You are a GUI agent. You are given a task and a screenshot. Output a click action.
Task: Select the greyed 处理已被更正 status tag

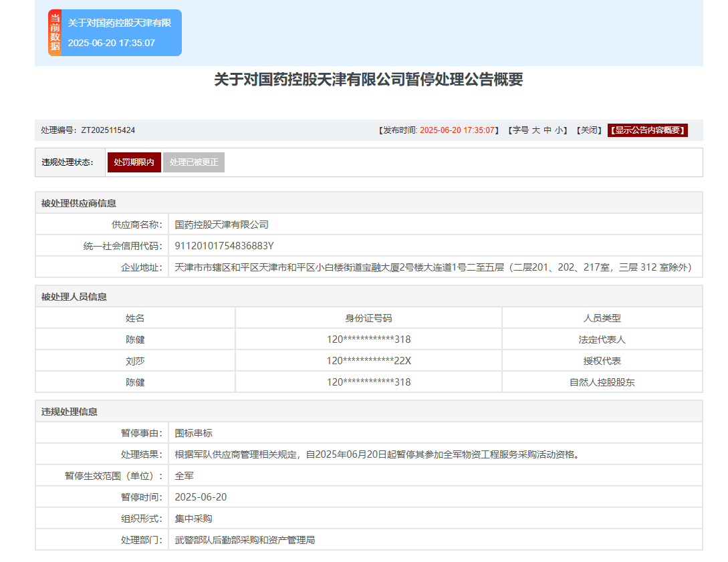pyautogui.click(x=194, y=162)
